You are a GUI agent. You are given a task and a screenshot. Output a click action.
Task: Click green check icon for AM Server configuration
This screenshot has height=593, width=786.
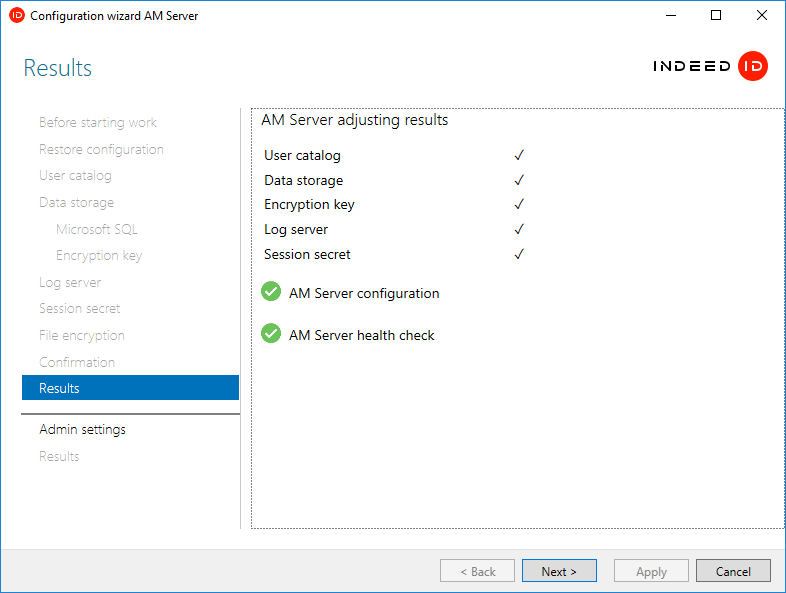(270, 292)
